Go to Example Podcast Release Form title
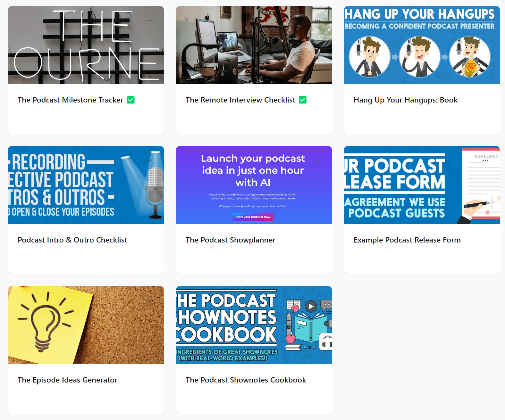This screenshot has width=505, height=420. [x=407, y=240]
